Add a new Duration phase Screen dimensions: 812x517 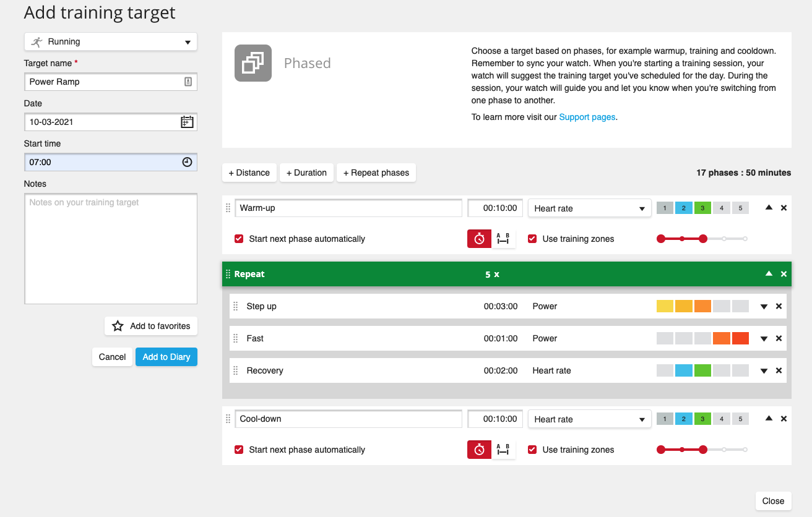306,173
